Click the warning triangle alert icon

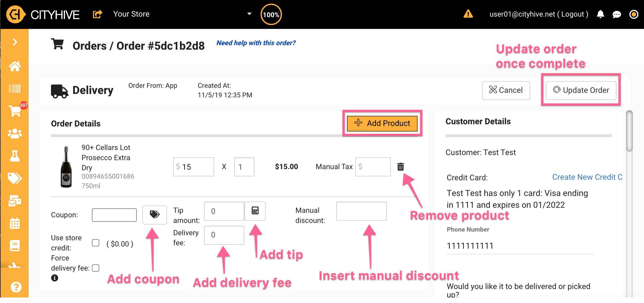click(468, 14)
